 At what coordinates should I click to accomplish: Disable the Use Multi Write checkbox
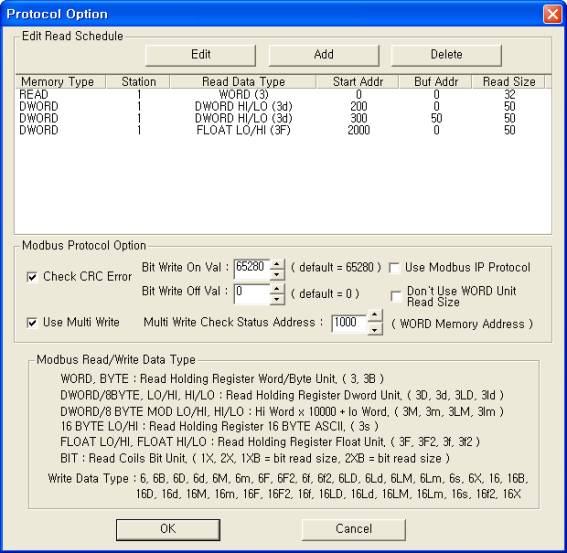[32, 322]
